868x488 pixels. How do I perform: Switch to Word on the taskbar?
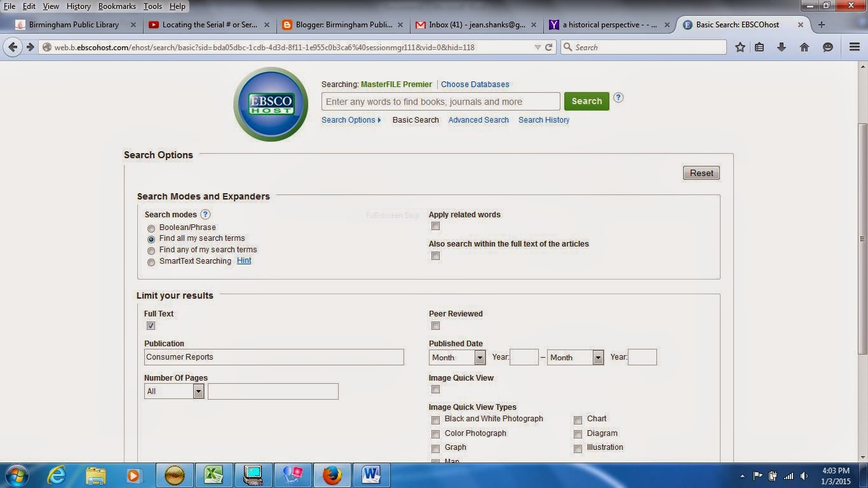(x=371, y=475)
